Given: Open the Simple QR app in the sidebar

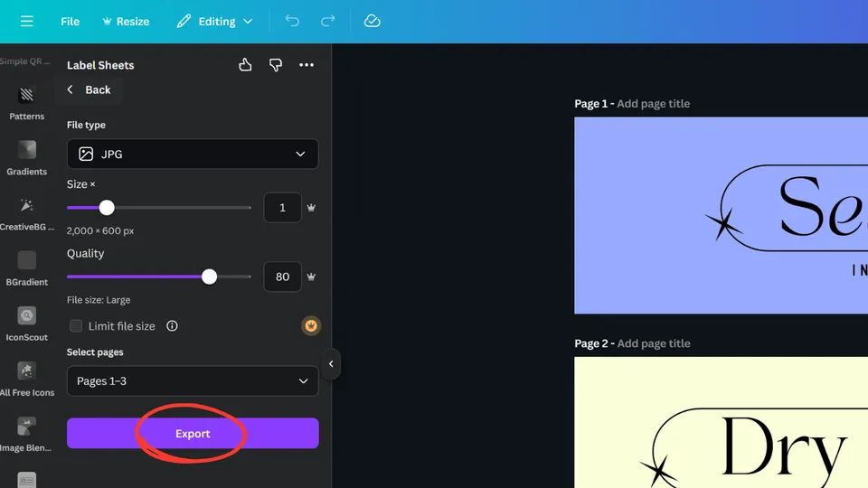Looking at the screenshot, I should 25,61.
